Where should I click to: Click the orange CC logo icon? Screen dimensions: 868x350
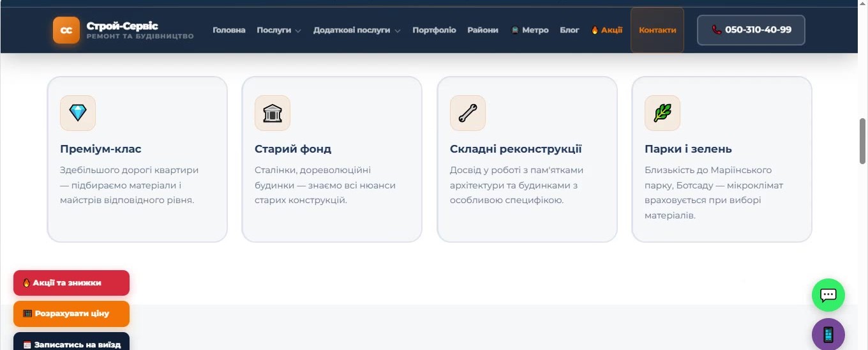(66, 30)
